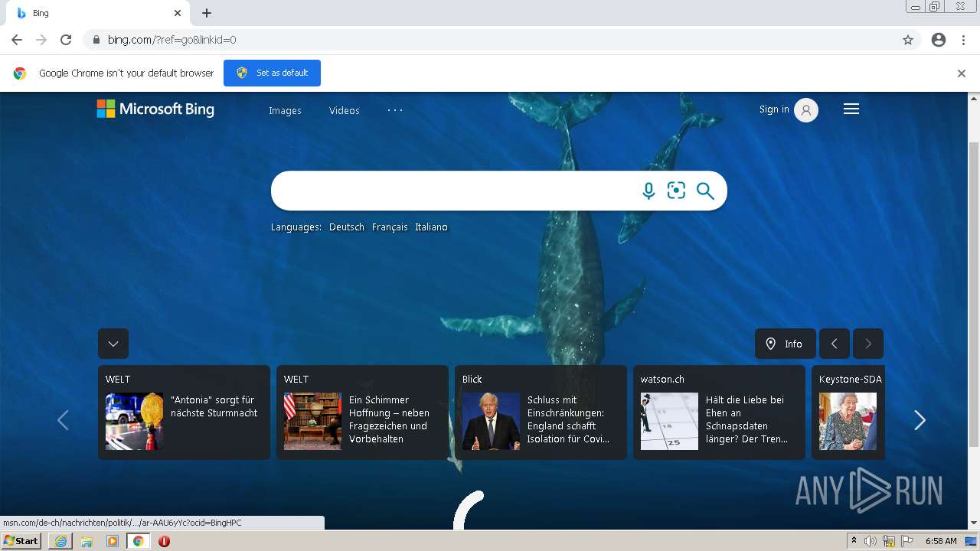The height and width of the screenshot is (551, 980).
Task: Open the Images tab
Action: pyautogui.click(x=285, y=110)
